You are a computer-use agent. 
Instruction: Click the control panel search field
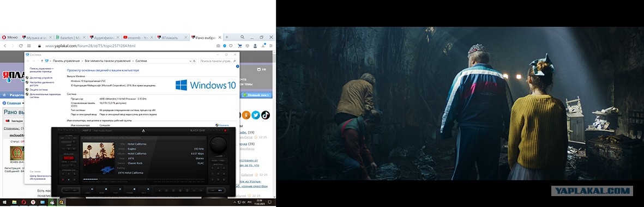pos(218,60)
